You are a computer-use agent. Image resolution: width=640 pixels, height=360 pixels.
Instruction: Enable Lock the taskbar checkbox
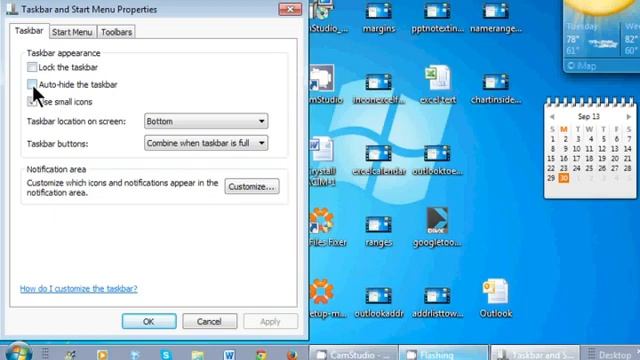point(32,67)
